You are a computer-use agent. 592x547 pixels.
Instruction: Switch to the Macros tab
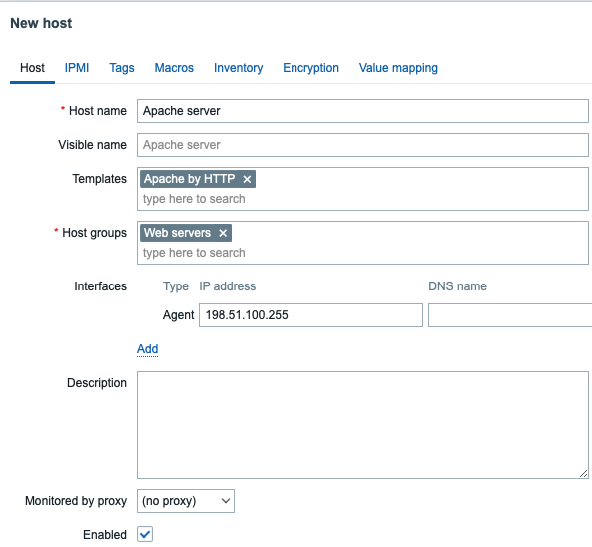174,68
